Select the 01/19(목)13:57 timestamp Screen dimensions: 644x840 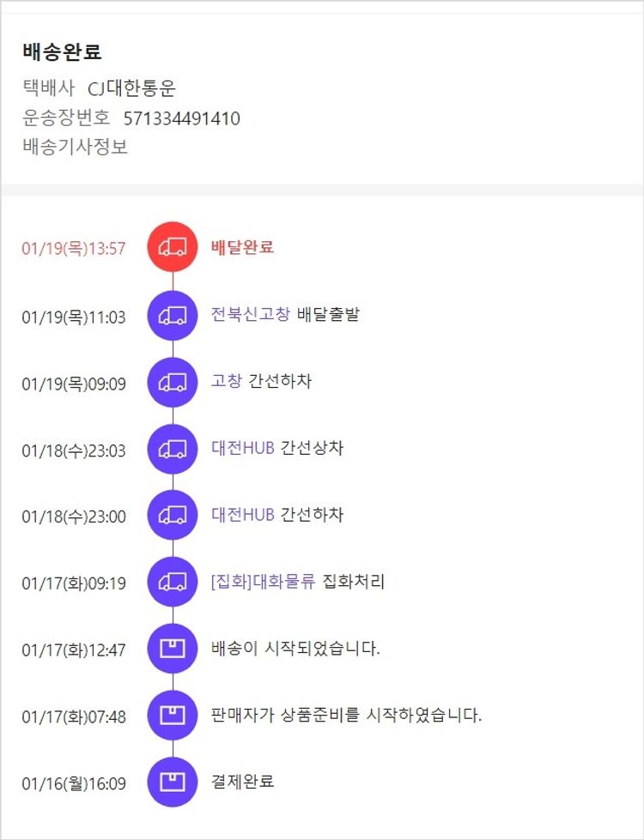pyautogui.click(x=74, y=249)
